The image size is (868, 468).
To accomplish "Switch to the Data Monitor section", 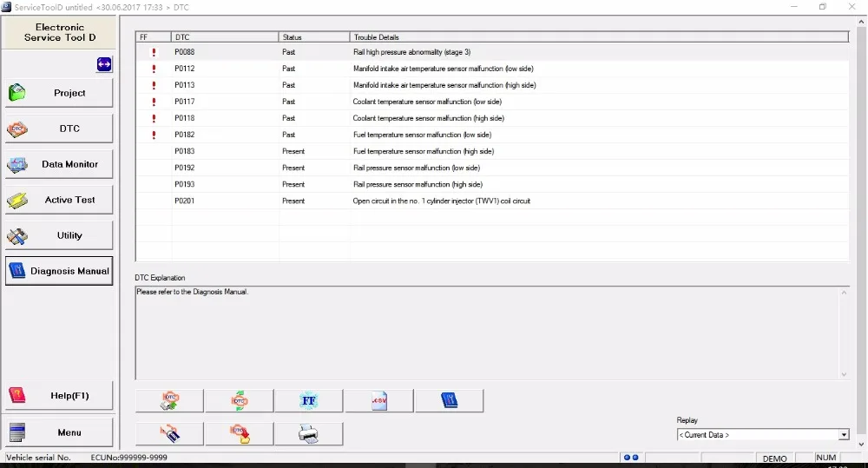I will (x=59, y=164).
